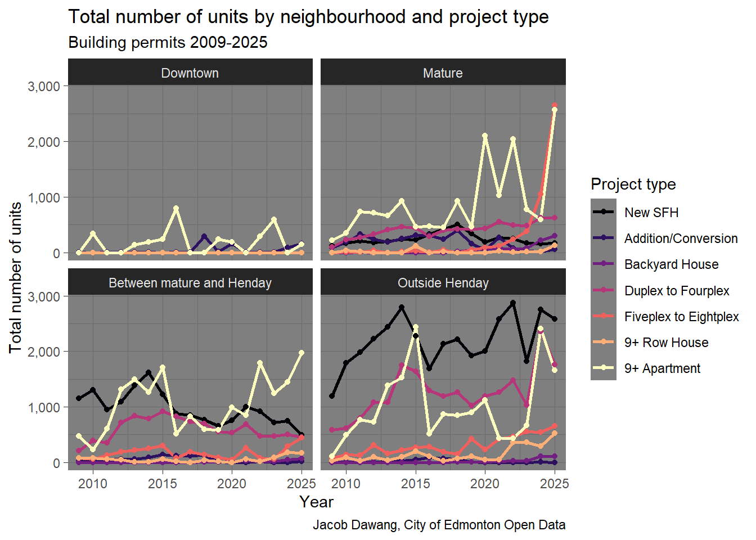Select Outside Henday's New SFH 2022 peak point

point(512,303)
